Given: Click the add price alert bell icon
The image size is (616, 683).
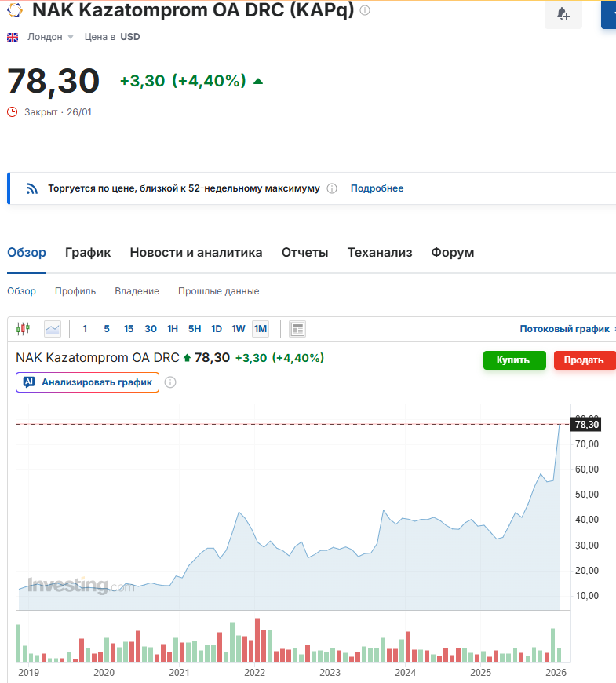Looking at the screenshot, I should (x=563, y=14).
